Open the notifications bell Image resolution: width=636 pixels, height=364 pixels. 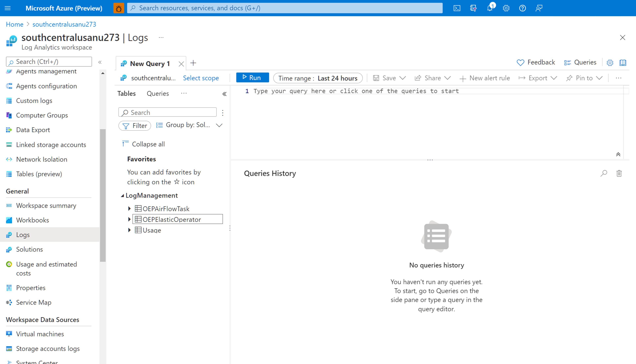[x=490, y=8]
